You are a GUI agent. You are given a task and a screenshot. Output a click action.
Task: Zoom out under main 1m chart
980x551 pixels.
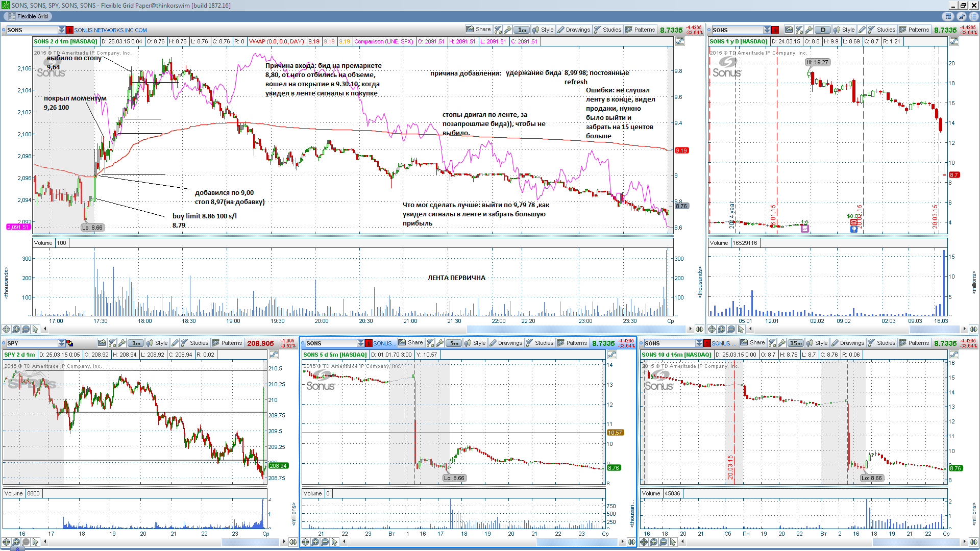pos(26,329)
